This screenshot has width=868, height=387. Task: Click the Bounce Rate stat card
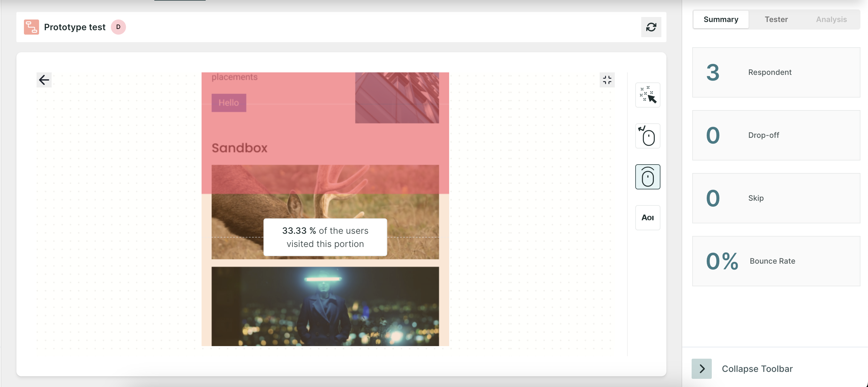pos(776,261)
